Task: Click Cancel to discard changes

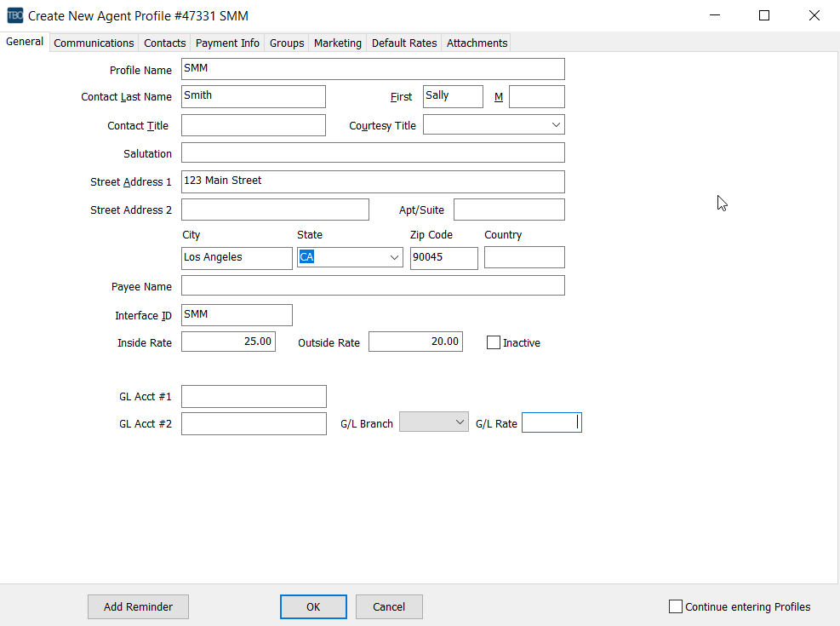Action: click(x=389, y=606)
